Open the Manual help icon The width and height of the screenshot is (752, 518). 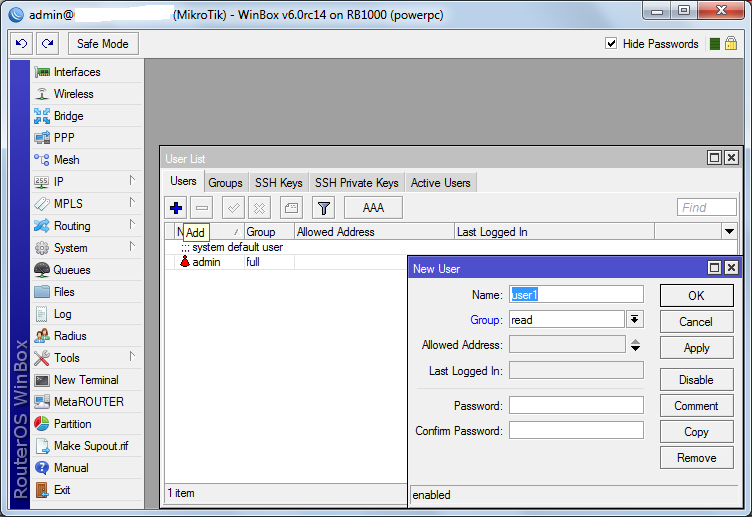coord(42,468)
